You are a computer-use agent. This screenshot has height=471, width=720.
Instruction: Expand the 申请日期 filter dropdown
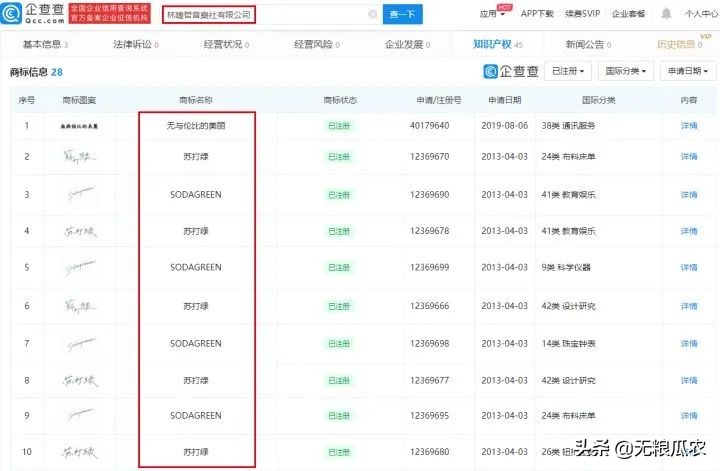tap(687, 71)
